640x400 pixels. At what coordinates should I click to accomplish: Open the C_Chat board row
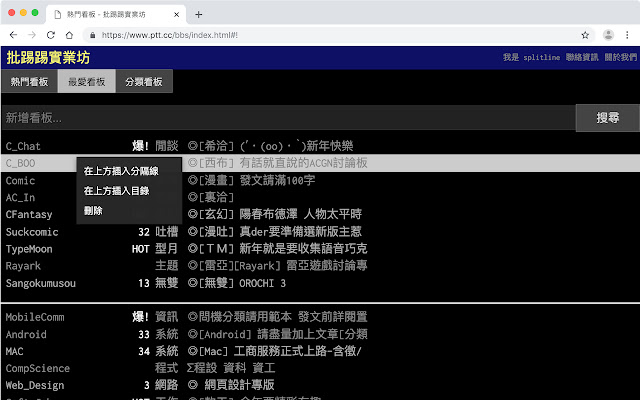pos(320,146)
